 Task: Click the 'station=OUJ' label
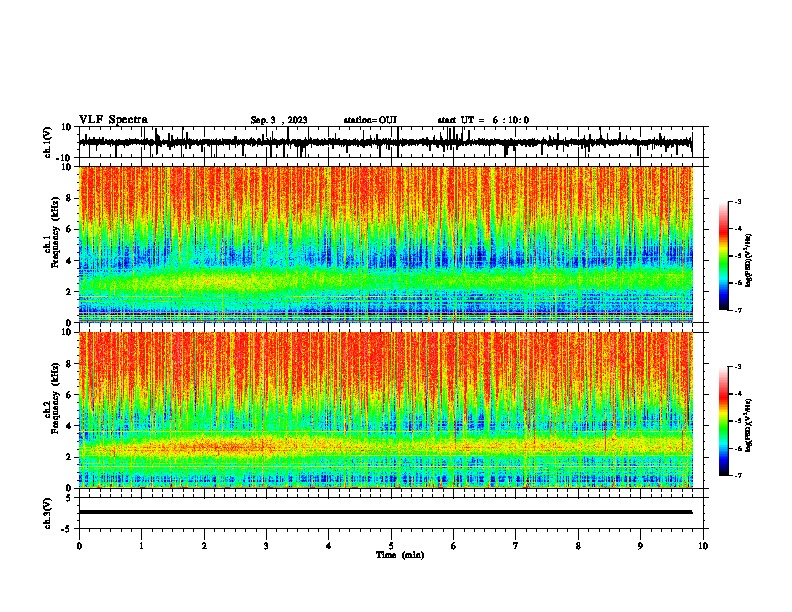click(370, 120)
